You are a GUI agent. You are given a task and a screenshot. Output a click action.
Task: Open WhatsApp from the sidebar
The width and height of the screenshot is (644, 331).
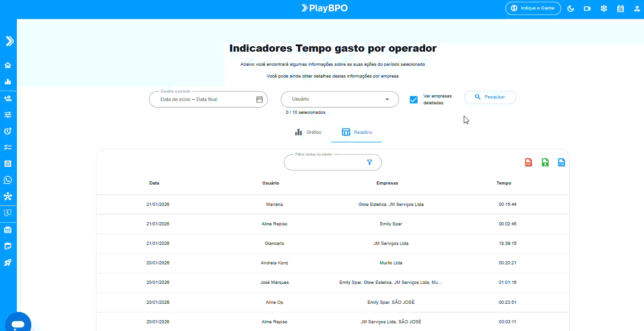(8, 180)
